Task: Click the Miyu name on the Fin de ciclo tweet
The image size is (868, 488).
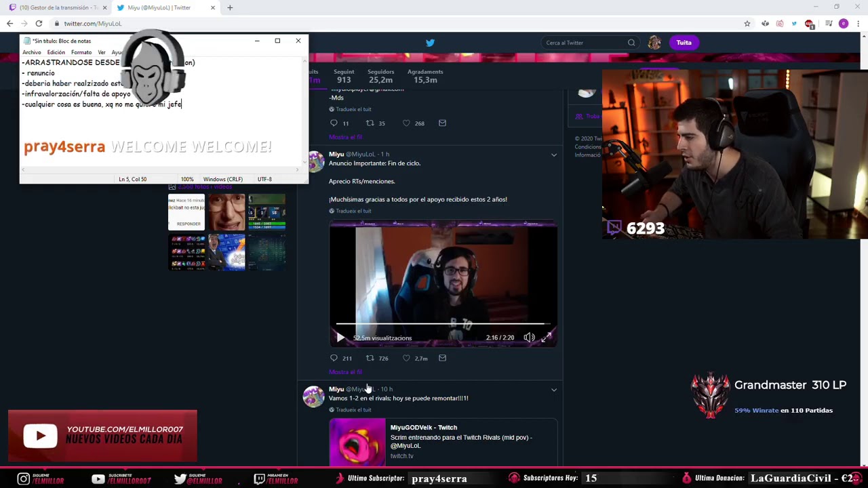Action: pyautogui.click(x=336, y=155)
